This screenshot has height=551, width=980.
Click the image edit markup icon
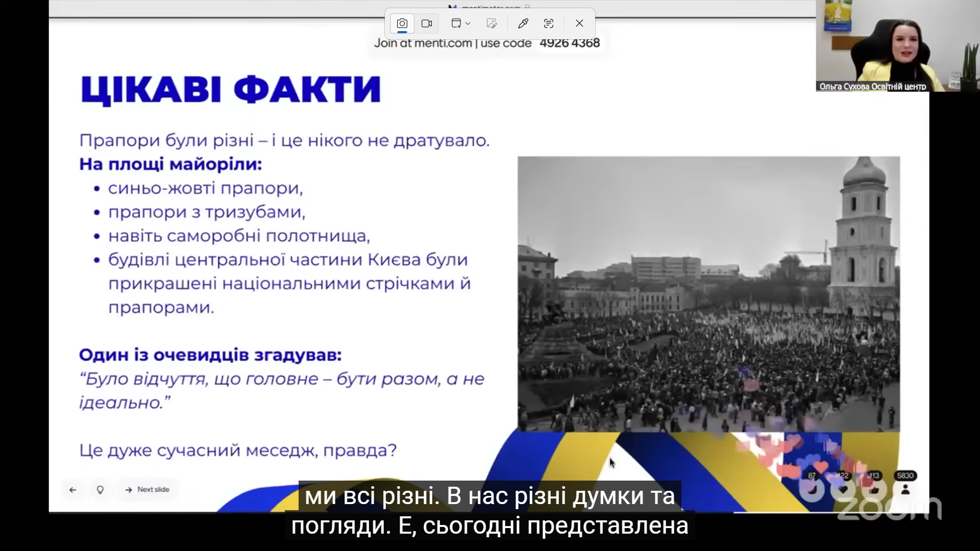point(492,23)
